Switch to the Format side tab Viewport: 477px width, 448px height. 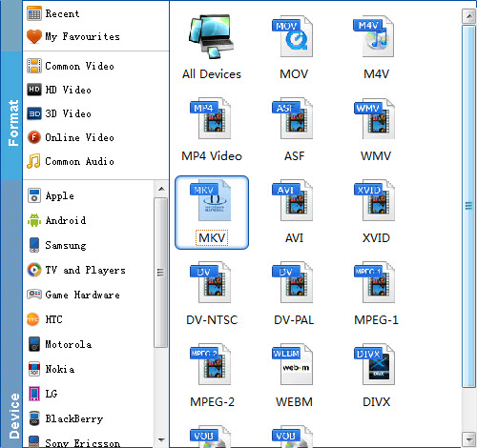point(11,116)
